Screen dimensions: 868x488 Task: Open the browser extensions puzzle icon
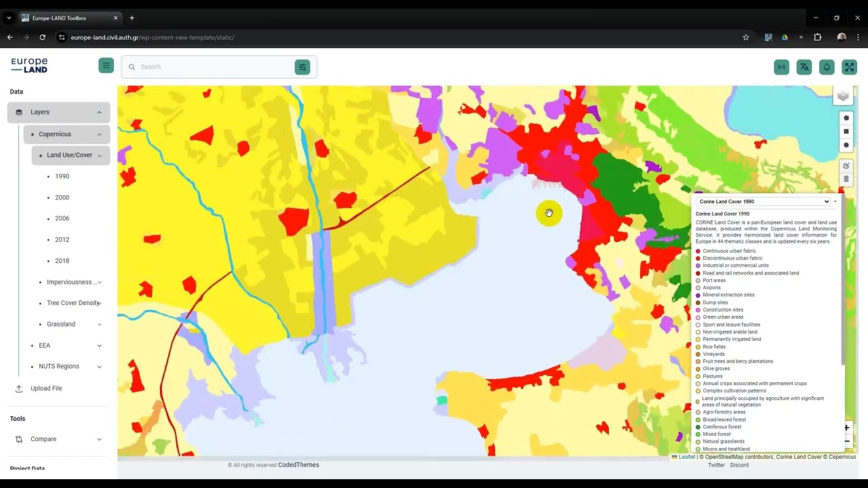[x=817, y=37]
